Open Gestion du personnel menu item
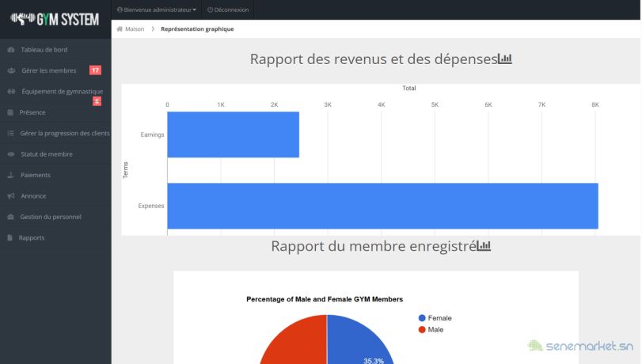 tap(55, 217)
